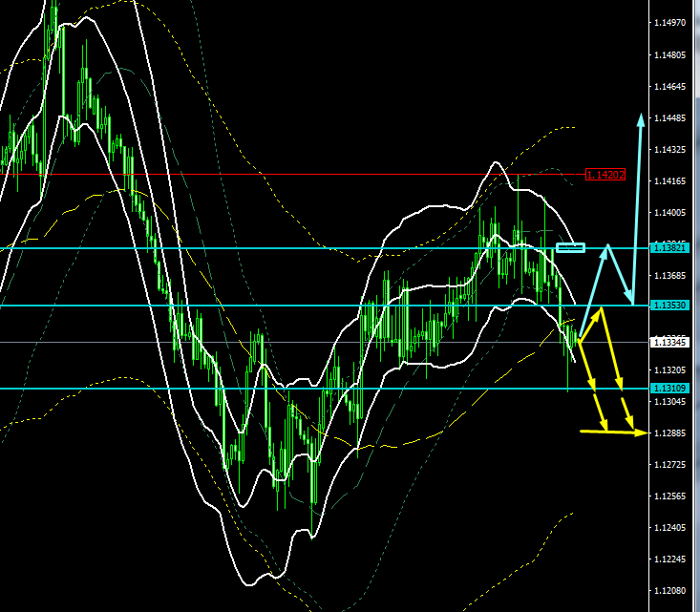Image resolution: width=700 pixels, height=612 pixels.
Task: Select the cyan horizontal line at 1.13530
Action: (325, 306)
